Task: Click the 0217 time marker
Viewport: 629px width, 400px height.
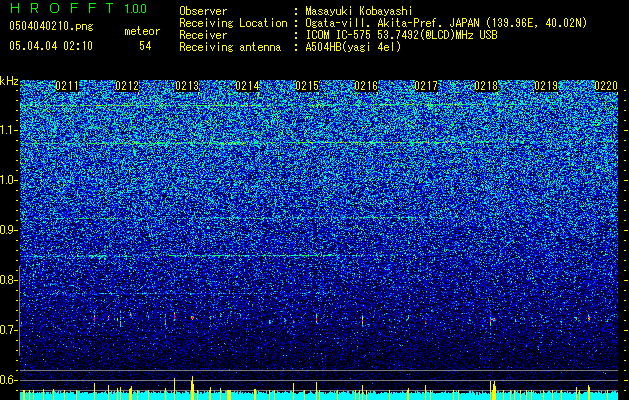Action: pyautogui.click(x=426, y=86)
